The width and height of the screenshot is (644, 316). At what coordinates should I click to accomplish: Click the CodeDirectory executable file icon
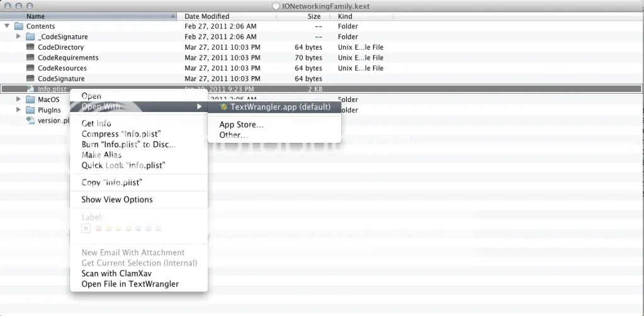(30, 47)
